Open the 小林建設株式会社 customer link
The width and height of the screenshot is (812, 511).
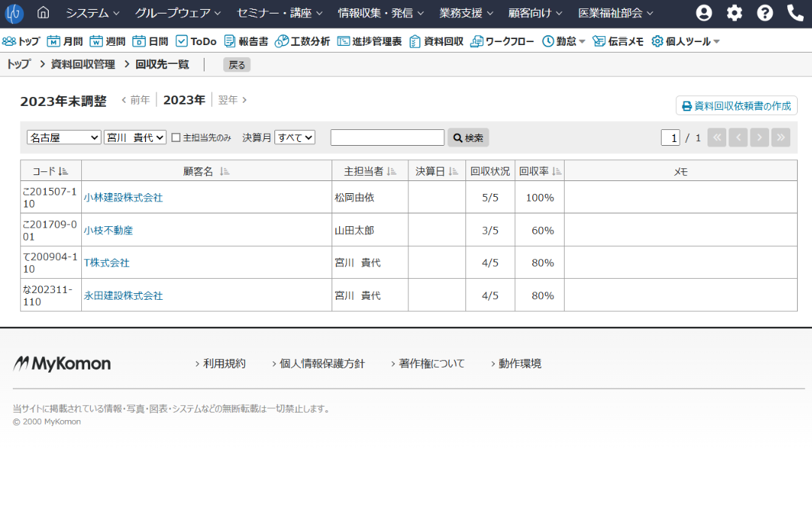point(123,198)
